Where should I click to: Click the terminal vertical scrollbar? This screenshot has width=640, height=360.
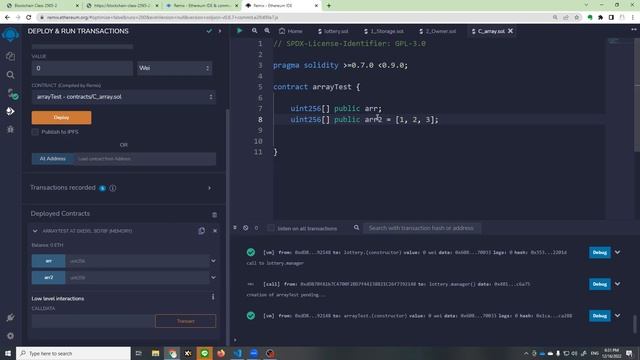point(635,324)
